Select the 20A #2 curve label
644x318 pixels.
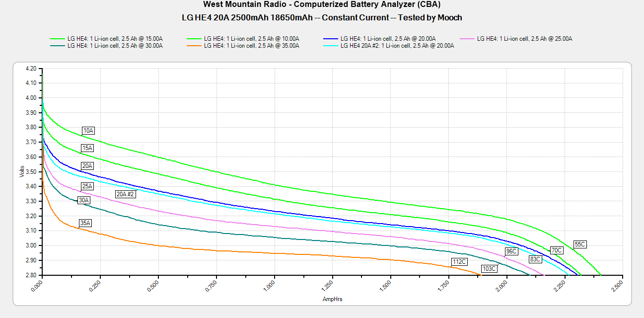click(x=125, y=194)
